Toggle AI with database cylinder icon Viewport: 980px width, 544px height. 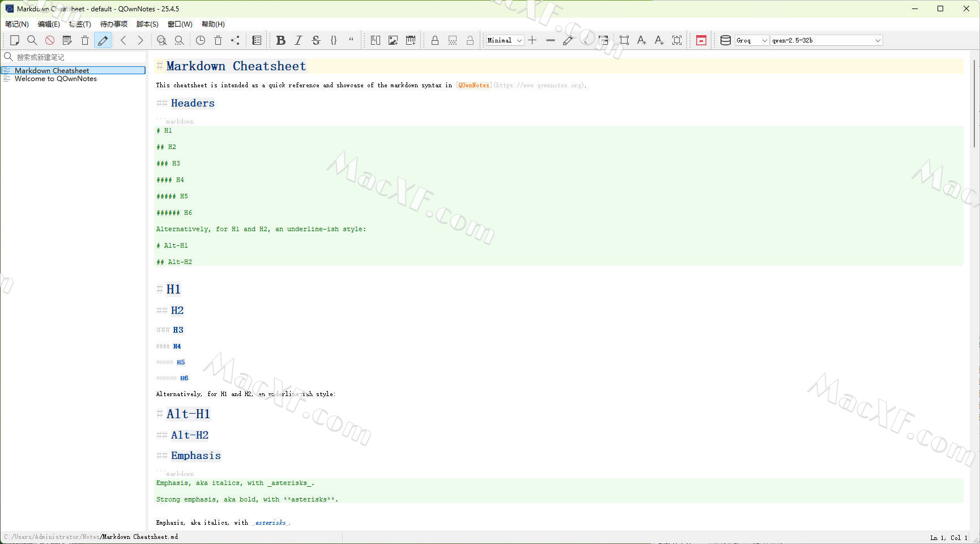[x=725, y=40]
